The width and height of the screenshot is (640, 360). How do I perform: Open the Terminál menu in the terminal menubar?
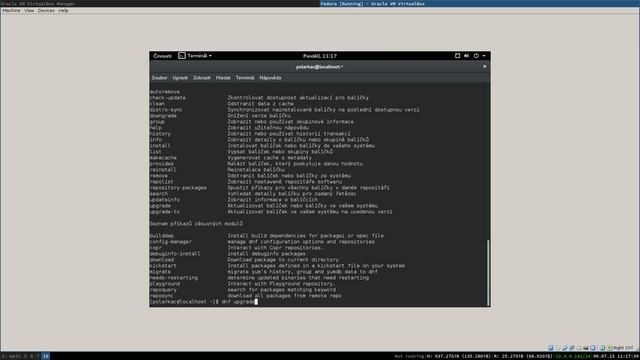(x=245, y=78)
